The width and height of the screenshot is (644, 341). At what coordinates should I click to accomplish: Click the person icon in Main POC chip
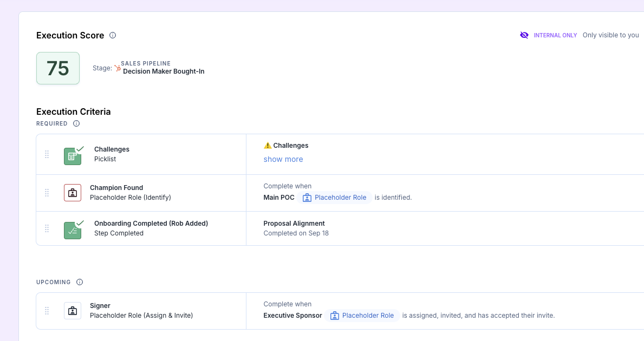point(307,198)
